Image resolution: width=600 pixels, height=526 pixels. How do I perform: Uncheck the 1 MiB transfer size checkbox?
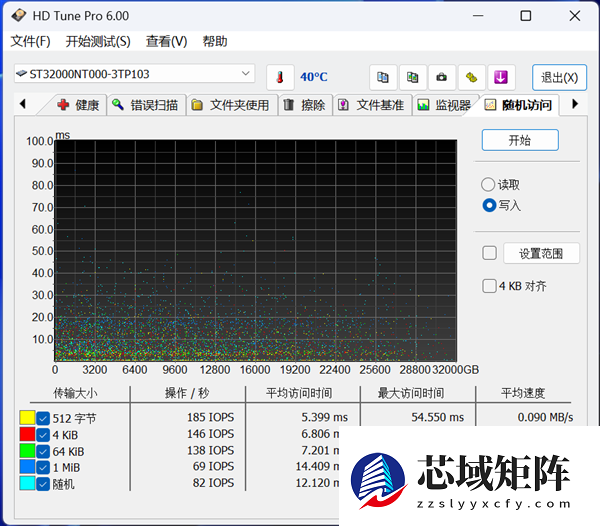43,467
